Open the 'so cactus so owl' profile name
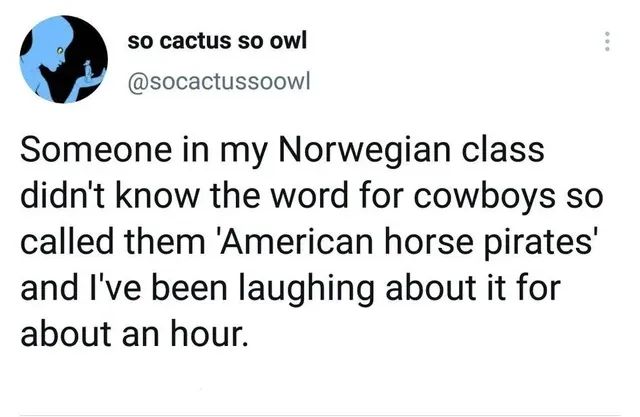This screenshot has width=640, height=417. tap(218, 42)
